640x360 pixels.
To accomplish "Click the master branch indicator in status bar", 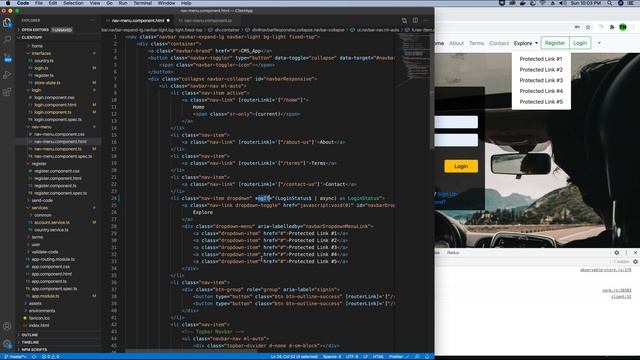I will [16, 357].
